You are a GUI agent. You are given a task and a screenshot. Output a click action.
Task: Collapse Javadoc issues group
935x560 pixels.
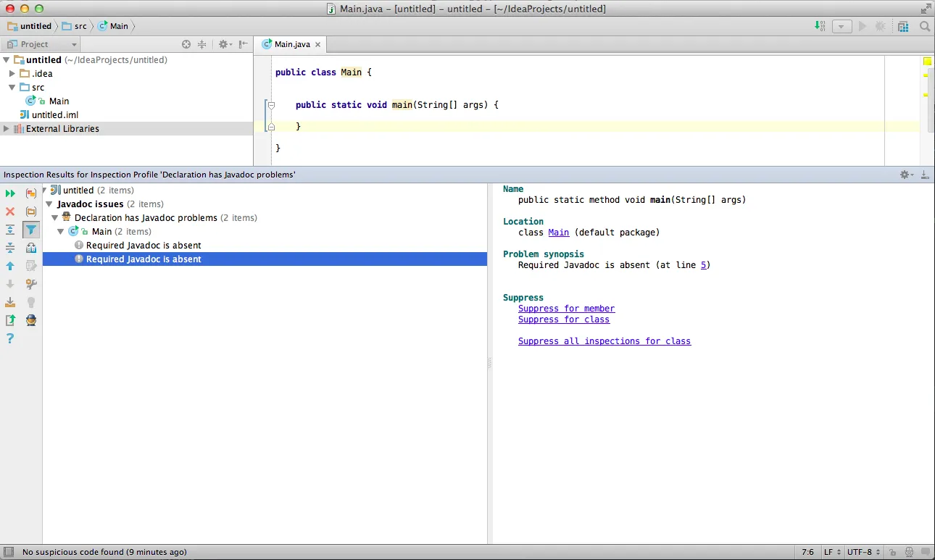(x=49, y=204)
